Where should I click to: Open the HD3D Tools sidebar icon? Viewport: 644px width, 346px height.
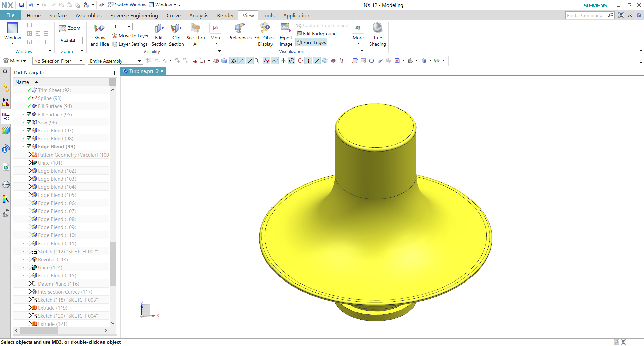click(x=6, y=148)
